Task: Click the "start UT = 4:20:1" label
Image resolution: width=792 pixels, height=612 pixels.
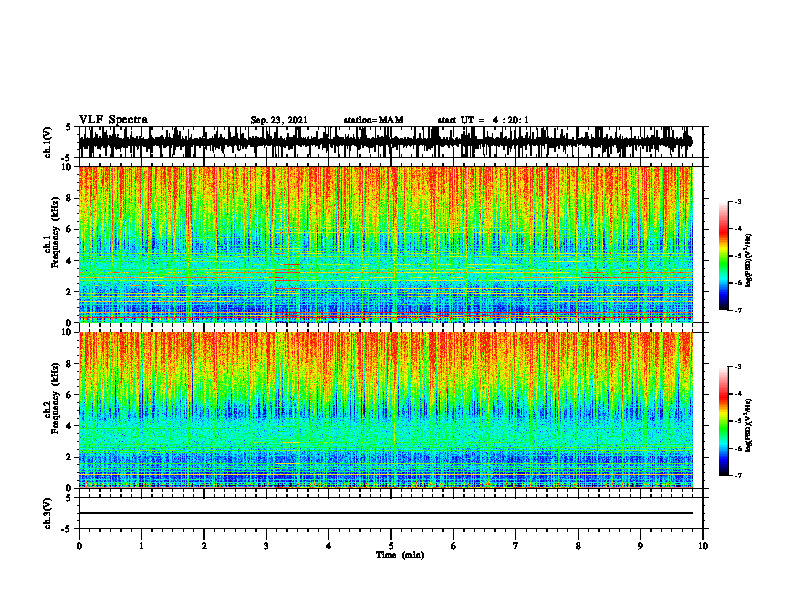Action: [483, 120]
